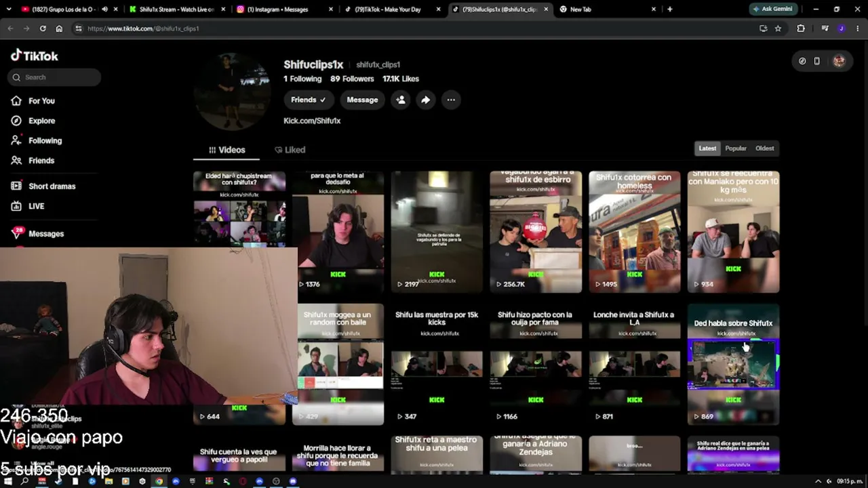Open Windows taskbar search
868x488 pixels.
(25, 481)
